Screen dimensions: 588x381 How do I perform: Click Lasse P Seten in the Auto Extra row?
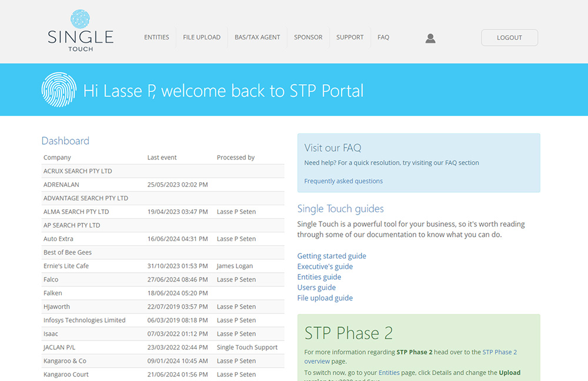(236, 239)
